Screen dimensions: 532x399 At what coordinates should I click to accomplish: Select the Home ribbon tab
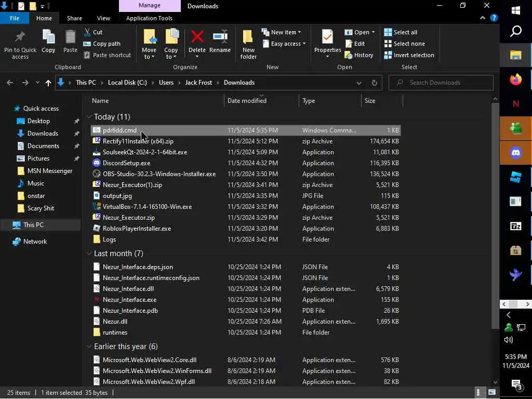pyautogui.click(x=44, y=18)
